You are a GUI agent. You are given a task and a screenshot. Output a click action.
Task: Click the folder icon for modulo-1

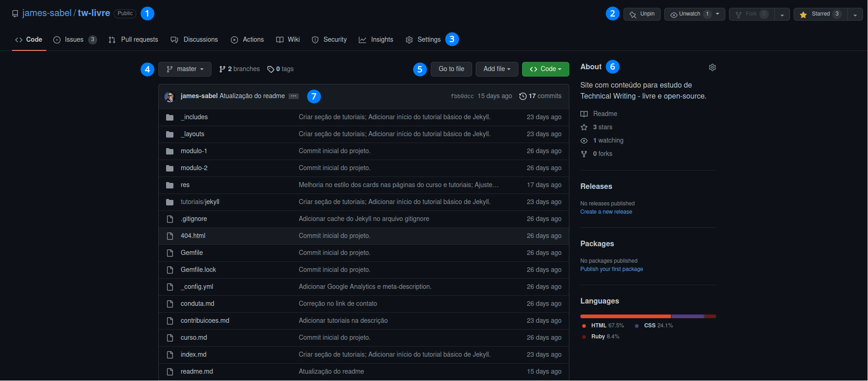click(170, 151)
